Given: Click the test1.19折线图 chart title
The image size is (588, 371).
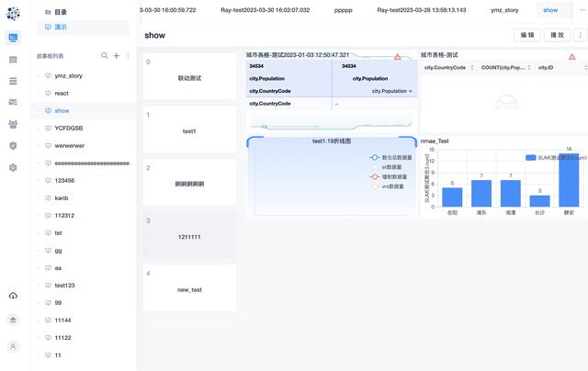Looking at the screenshot, I should [x=332, y=141].
